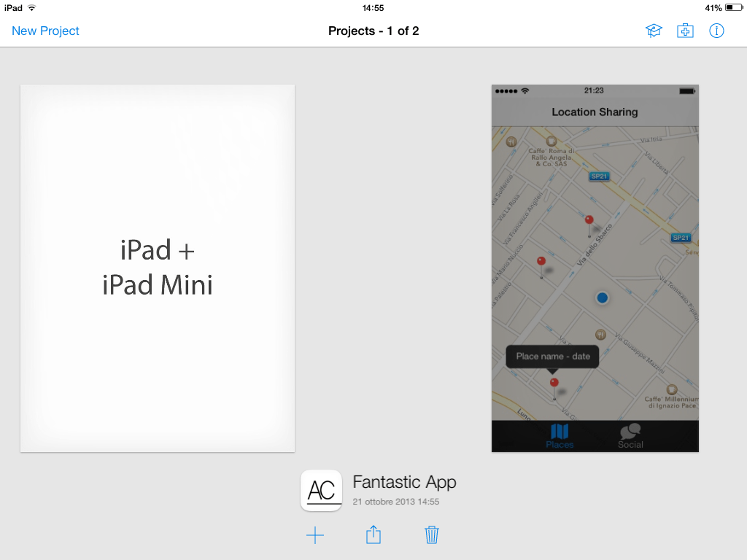Select the Places tab in the mockup
The height and width of the screenshot is (560, 747).
click(560, 435)
